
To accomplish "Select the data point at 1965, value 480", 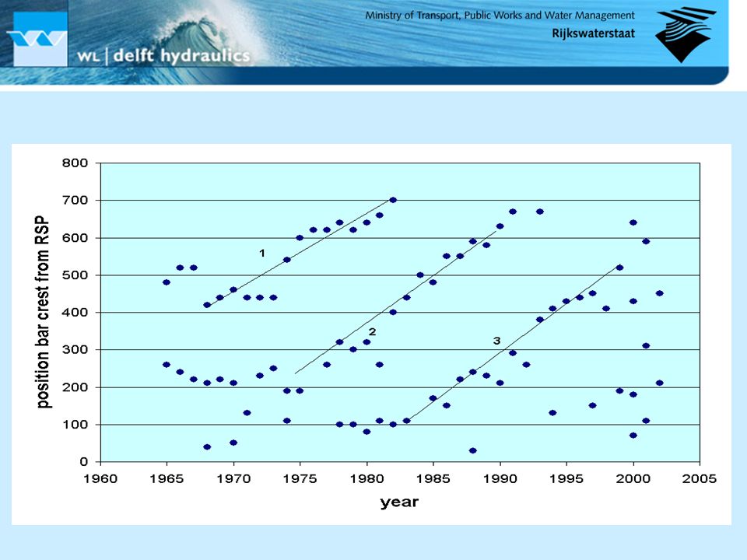I will pyautogui.click(x=167, y=282).
